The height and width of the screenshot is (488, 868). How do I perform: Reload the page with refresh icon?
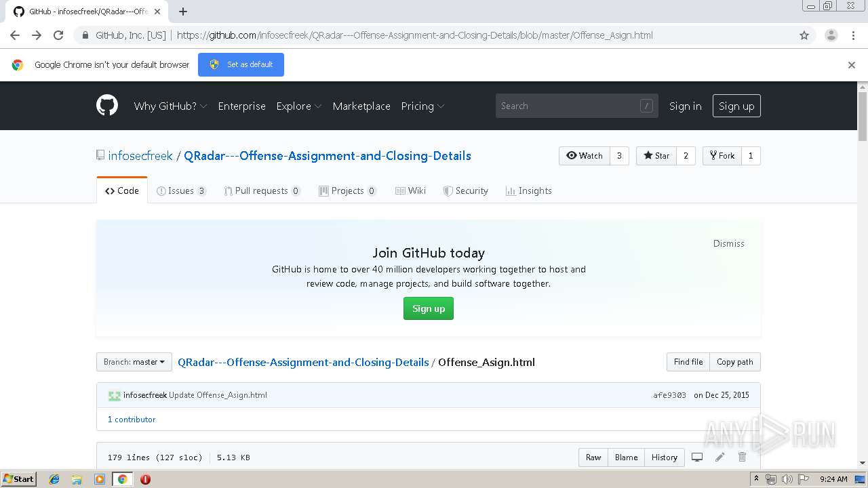tap(58, 35)
